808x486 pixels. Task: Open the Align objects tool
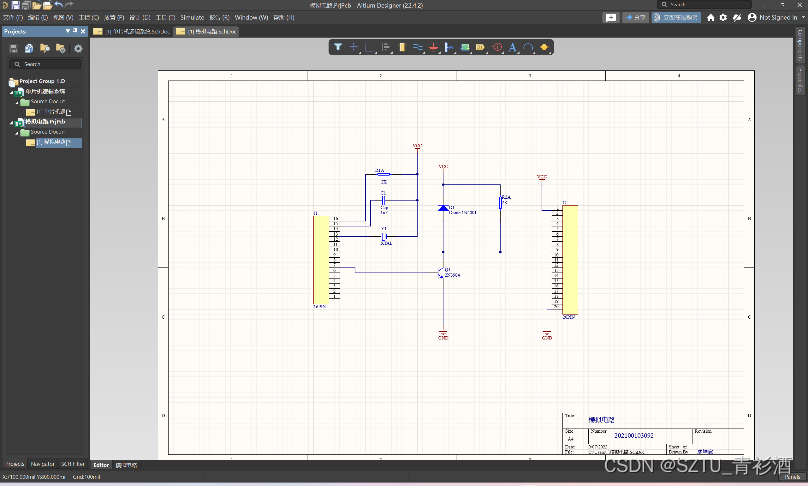[386, 47]
